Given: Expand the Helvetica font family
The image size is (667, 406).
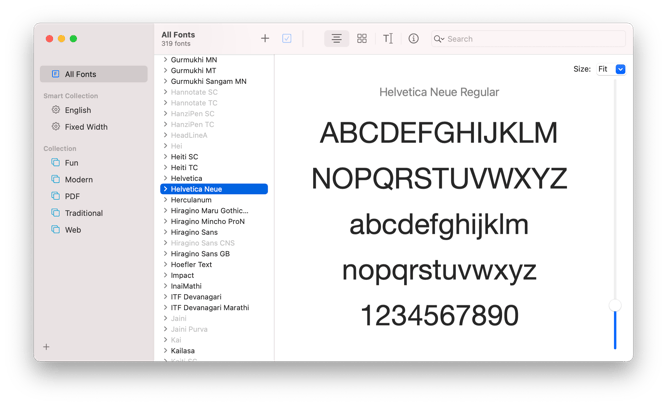Looking at the screenshot, I should (x=165, y=178).
